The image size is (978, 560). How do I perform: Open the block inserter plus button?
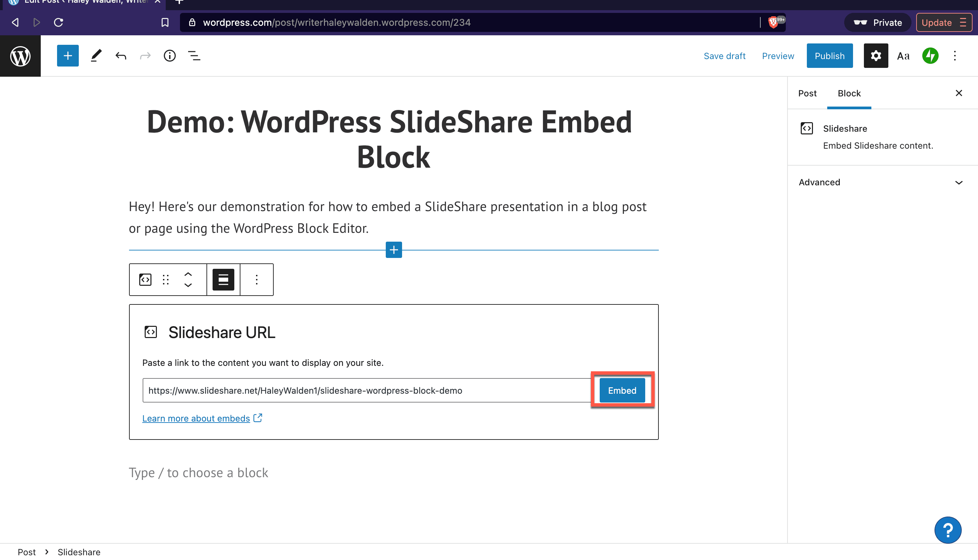click(x=68, y=56)
